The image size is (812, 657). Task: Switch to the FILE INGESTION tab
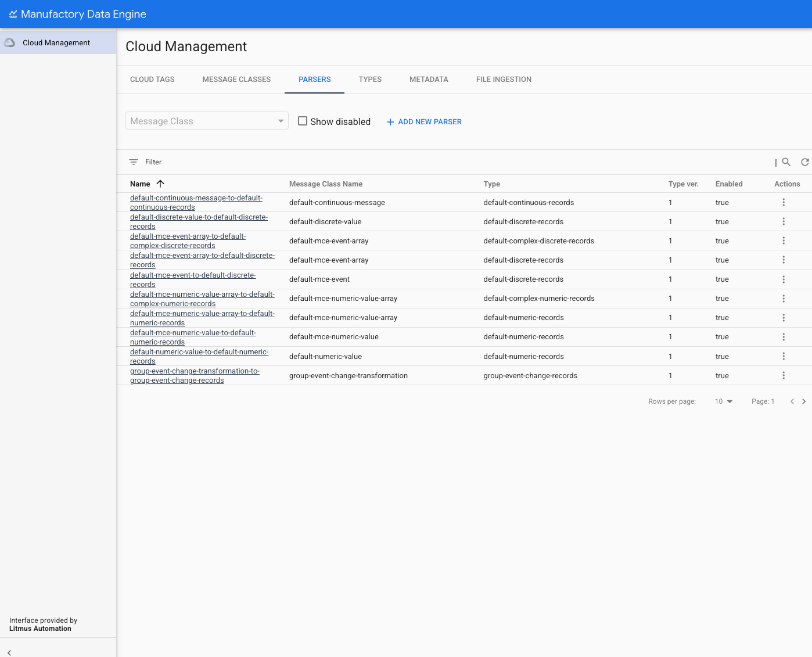504,79
